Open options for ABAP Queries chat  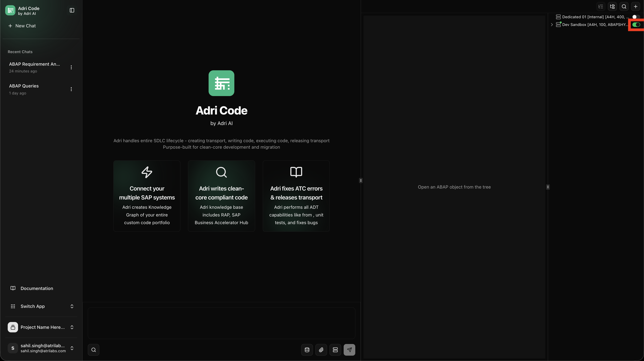(x=71, y=89)
